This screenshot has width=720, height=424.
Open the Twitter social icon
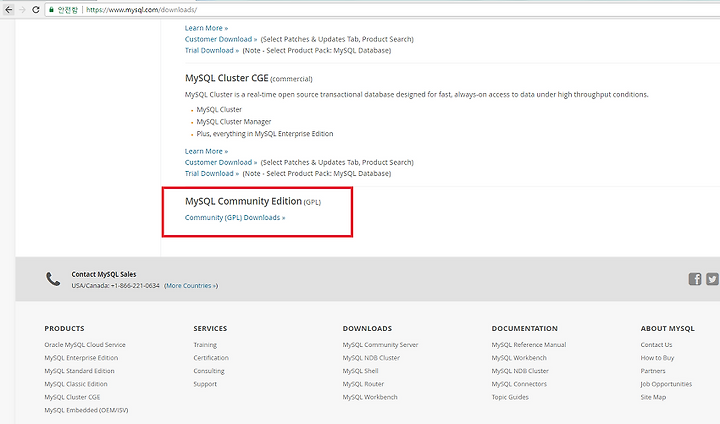point(712,279)
